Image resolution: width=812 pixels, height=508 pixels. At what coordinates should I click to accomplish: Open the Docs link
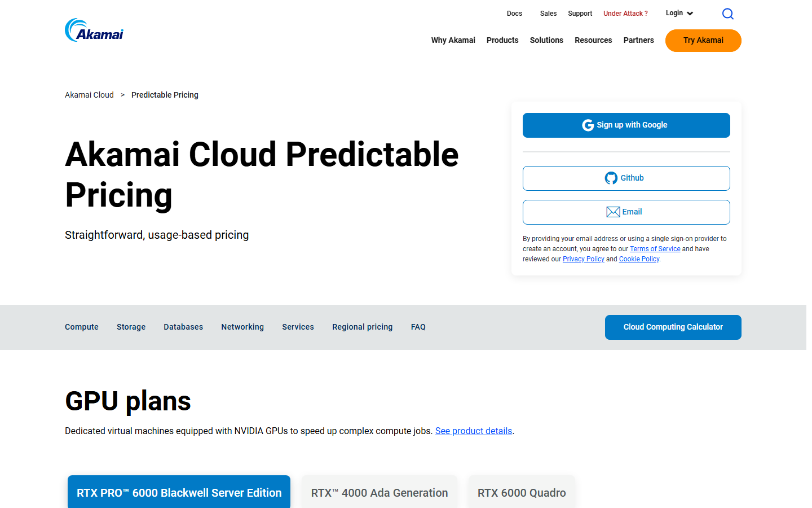[514, 14]
